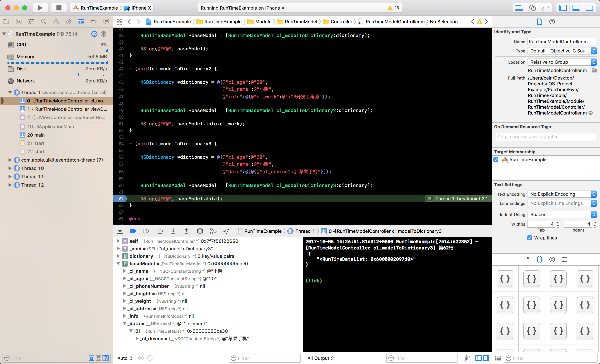Open the Find navigator magnifier icon

click(44, 22)
